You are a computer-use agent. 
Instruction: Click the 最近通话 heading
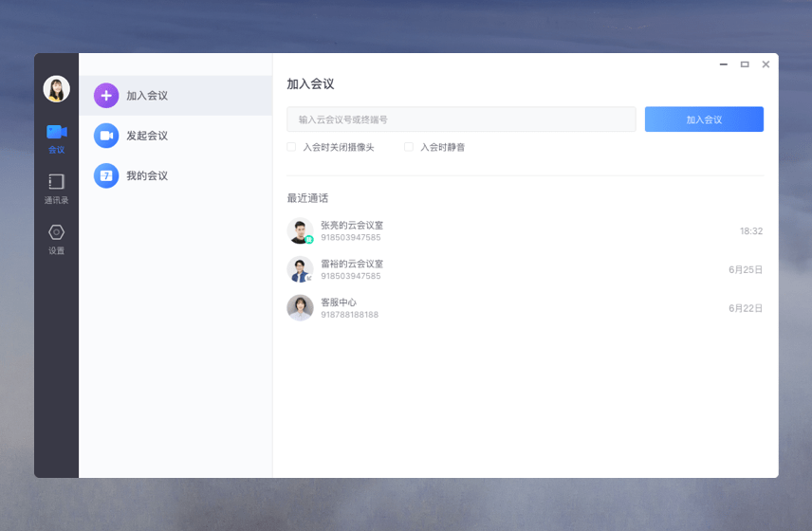pyautogui.click(x=307, y=198)
